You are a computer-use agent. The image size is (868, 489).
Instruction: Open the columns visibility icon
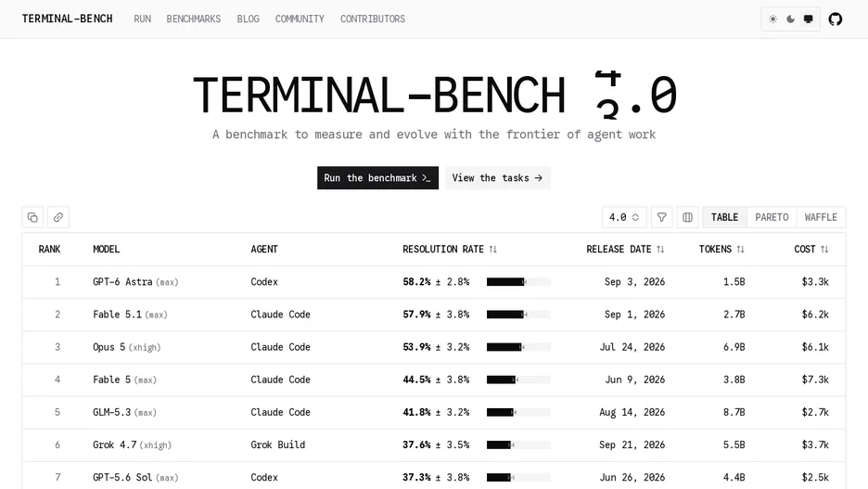coord(687,217)
